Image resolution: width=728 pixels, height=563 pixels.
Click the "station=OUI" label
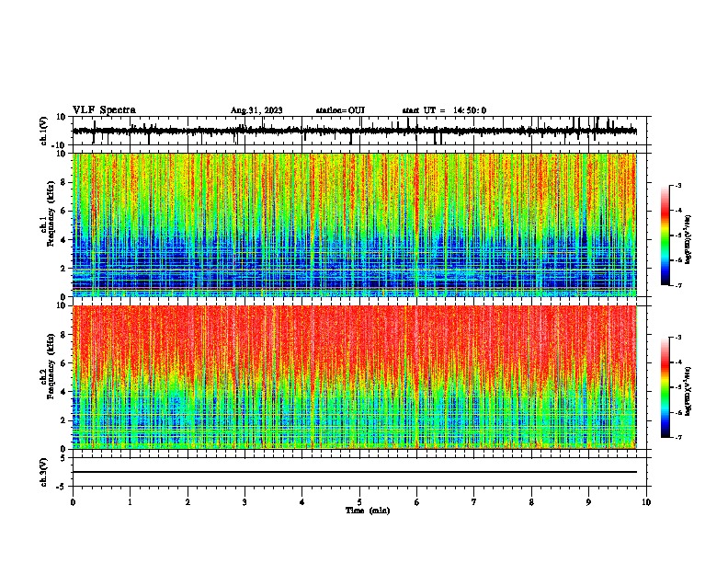[340, 110]
